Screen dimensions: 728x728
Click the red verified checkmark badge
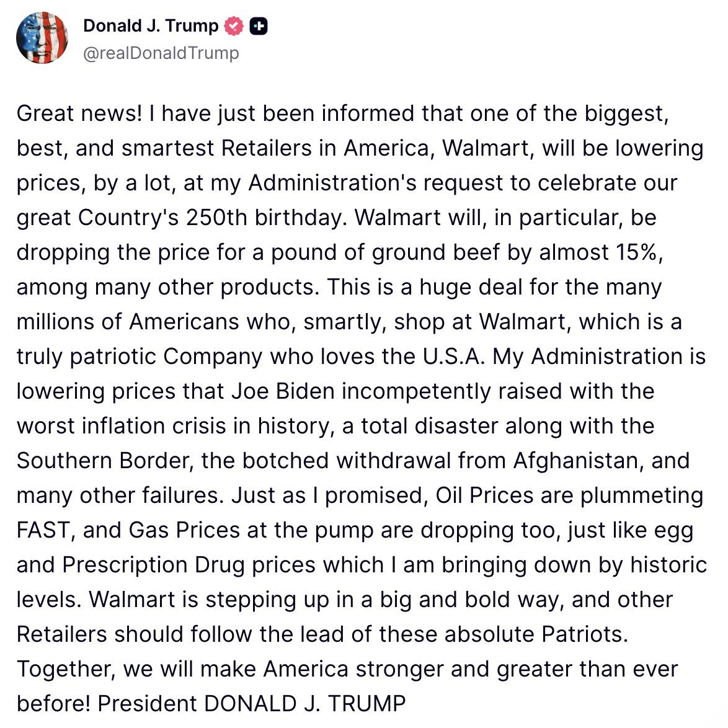234,26
